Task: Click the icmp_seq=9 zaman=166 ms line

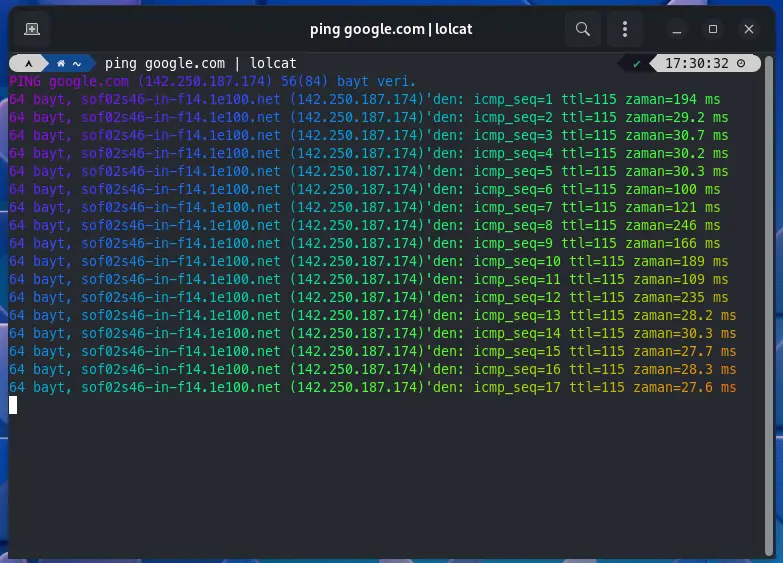Action: [365, 243]
